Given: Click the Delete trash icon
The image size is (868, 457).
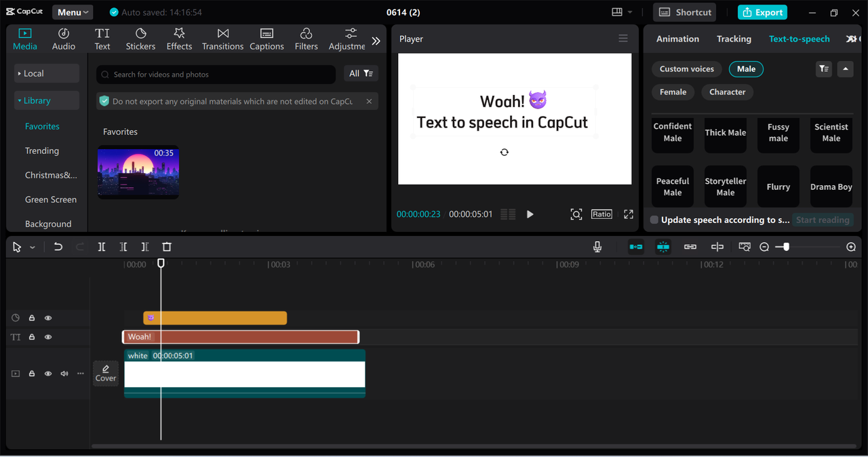Looking at the screenshot, I should [167, 247].
